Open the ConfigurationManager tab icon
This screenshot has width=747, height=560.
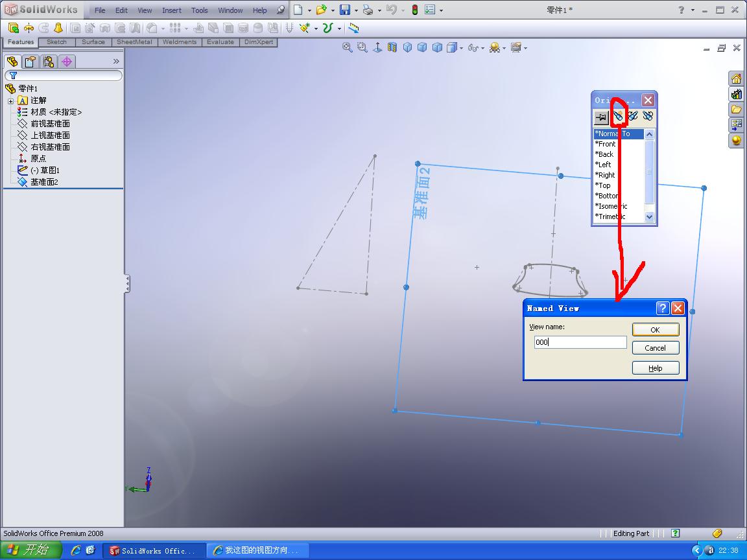click(49, 62)
